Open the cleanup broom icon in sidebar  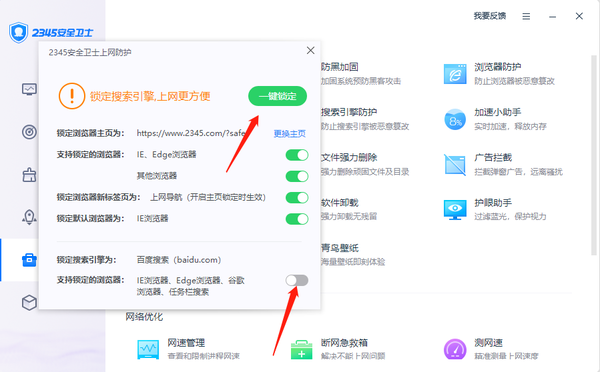[29, 175]
